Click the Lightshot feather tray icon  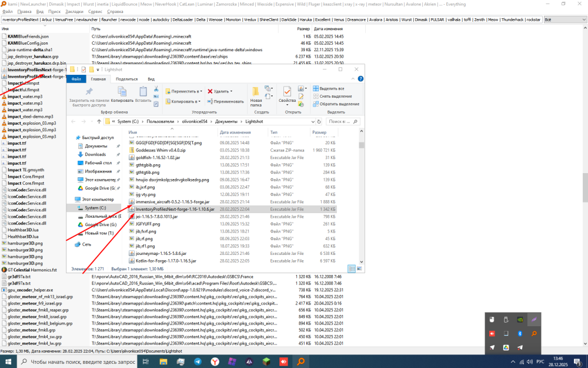point(534,320)
